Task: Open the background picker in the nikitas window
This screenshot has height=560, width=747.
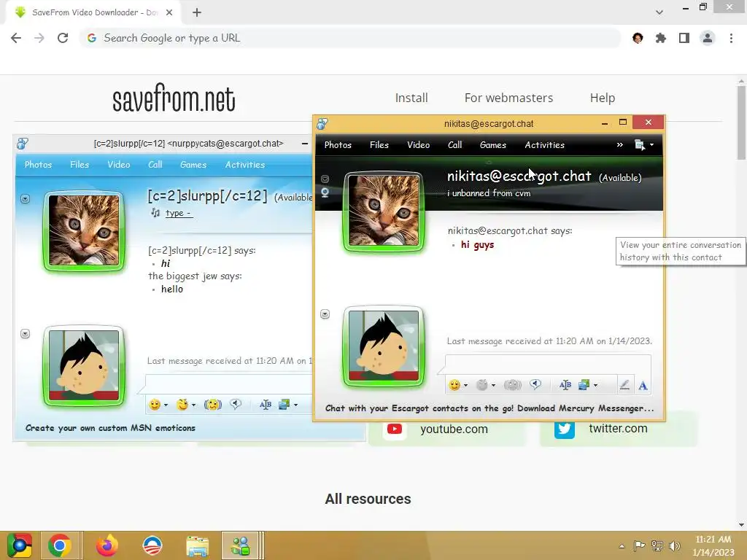Action: tap(584, 385)
